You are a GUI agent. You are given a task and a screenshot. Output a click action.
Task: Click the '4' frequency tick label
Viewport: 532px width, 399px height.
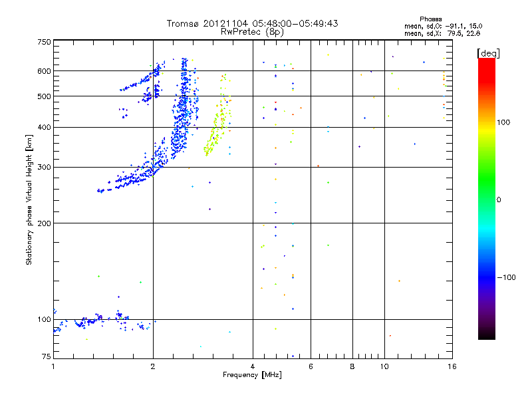pos(253,366)
